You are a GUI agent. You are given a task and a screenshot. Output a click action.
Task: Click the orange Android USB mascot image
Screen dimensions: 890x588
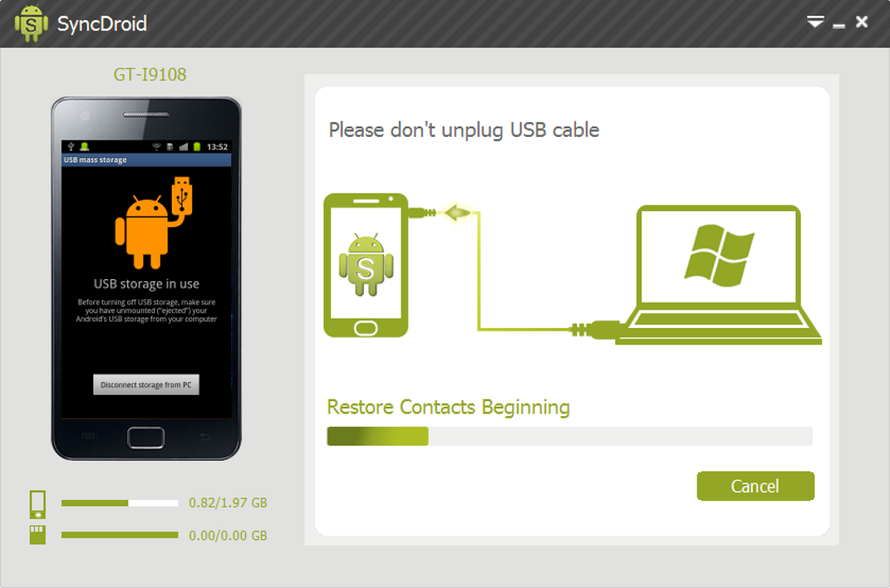(154, 223)
